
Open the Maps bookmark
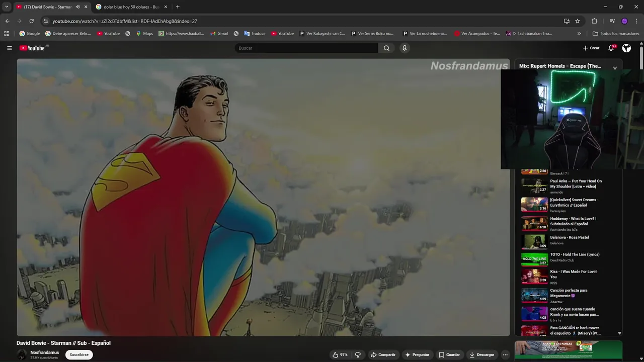pos(144,34)
